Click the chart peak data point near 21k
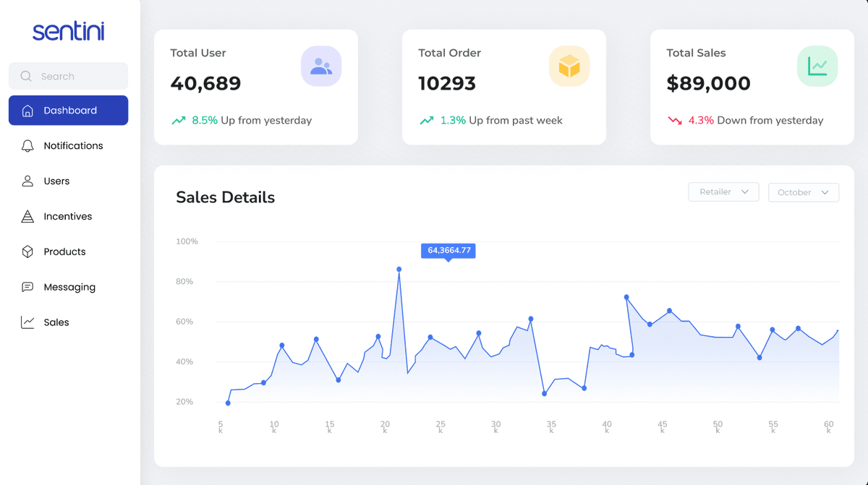 (x=399, y=270)
